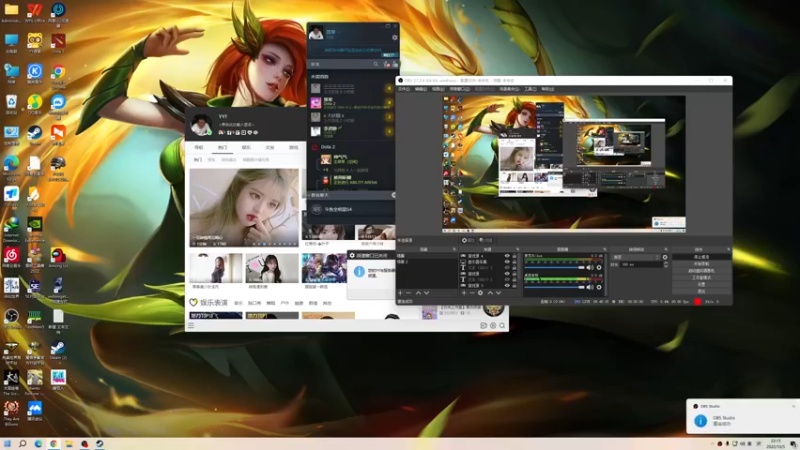Add a new source in OBS sources panel
This screenshot has height=450, width=800.
pyautogui.click(x=464, y=293)
